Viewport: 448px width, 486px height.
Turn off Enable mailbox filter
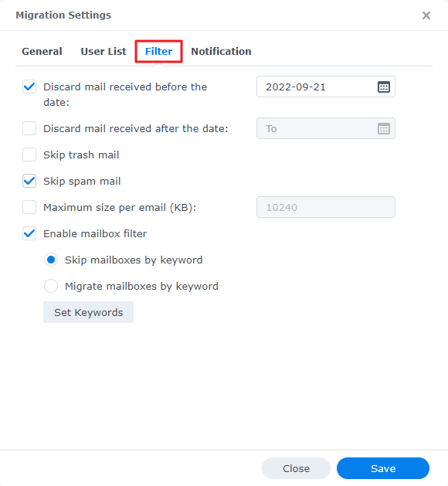coord(29,233)
